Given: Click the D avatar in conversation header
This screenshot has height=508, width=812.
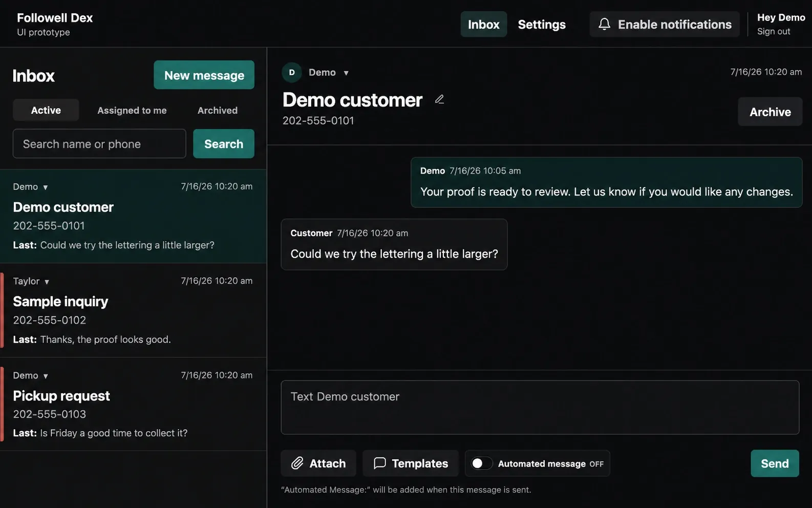Looking at the screenshot, I should pos(292,73).
